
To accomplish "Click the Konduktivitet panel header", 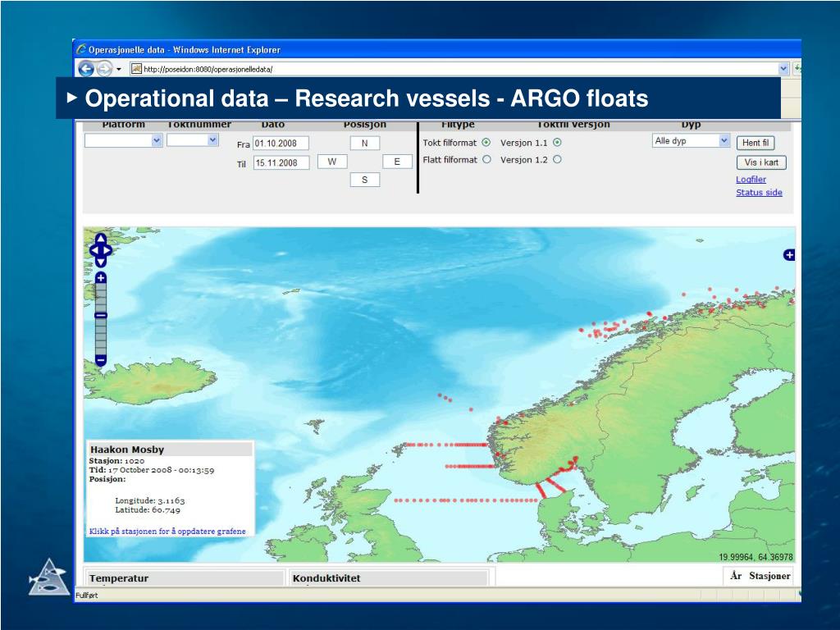I will [389, 578].
